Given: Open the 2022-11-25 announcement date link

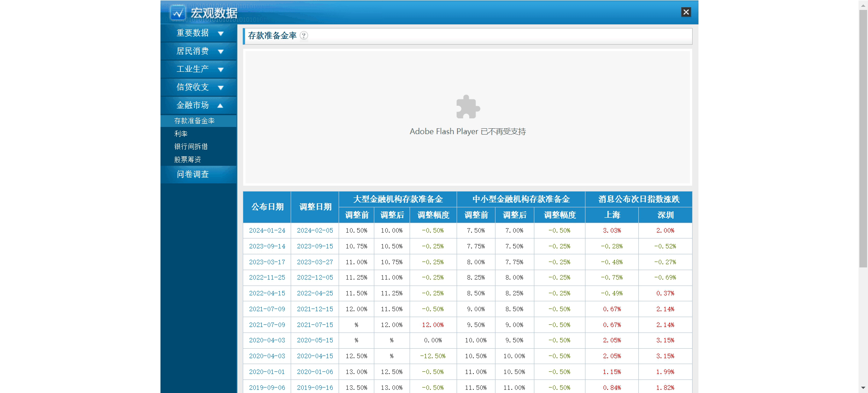Looking at the screenshot, I should (267, 277).
